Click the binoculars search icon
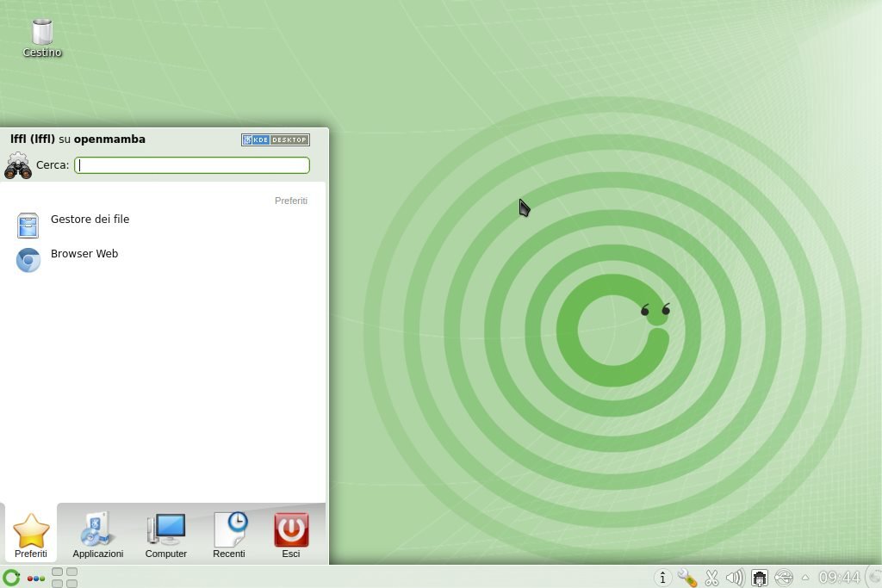Image resolution: width=882 pixels, height=588 pixels. [x=18, y=166]
